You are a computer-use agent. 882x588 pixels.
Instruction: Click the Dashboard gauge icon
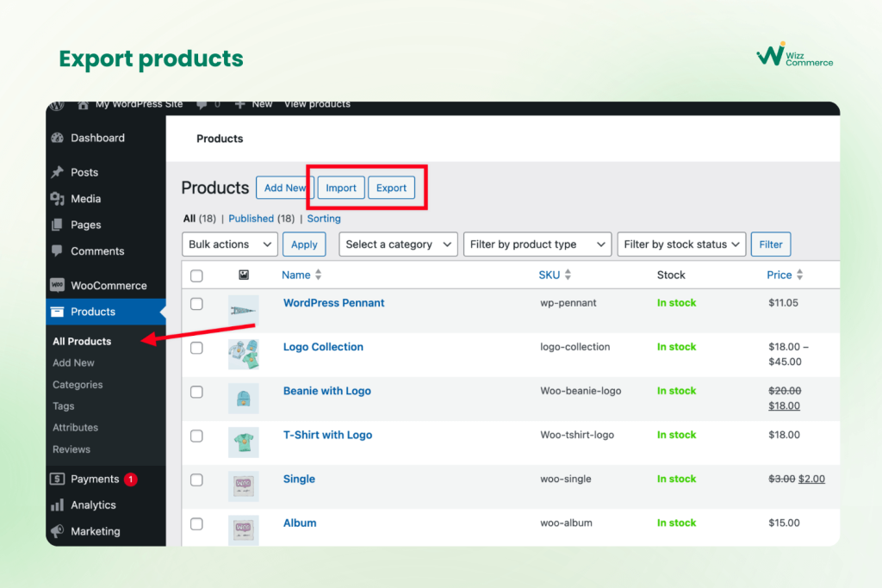(58, 138)
